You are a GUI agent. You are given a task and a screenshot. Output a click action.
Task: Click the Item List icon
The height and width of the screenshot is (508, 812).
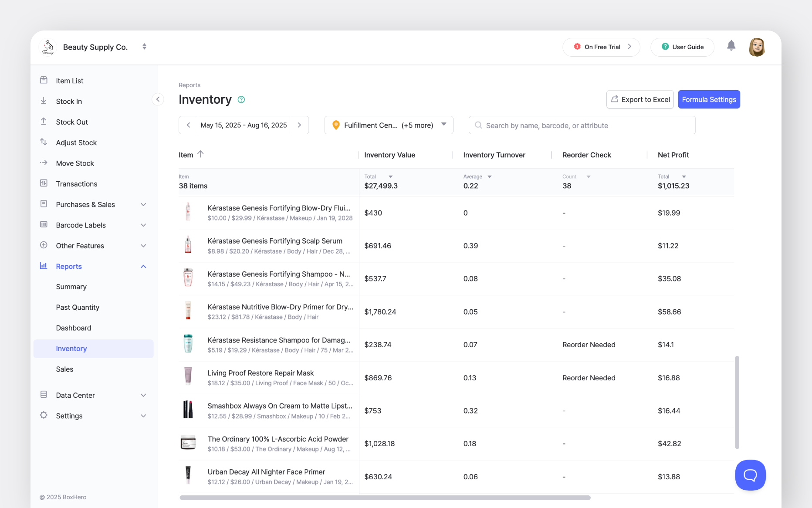tap(44, 80)
